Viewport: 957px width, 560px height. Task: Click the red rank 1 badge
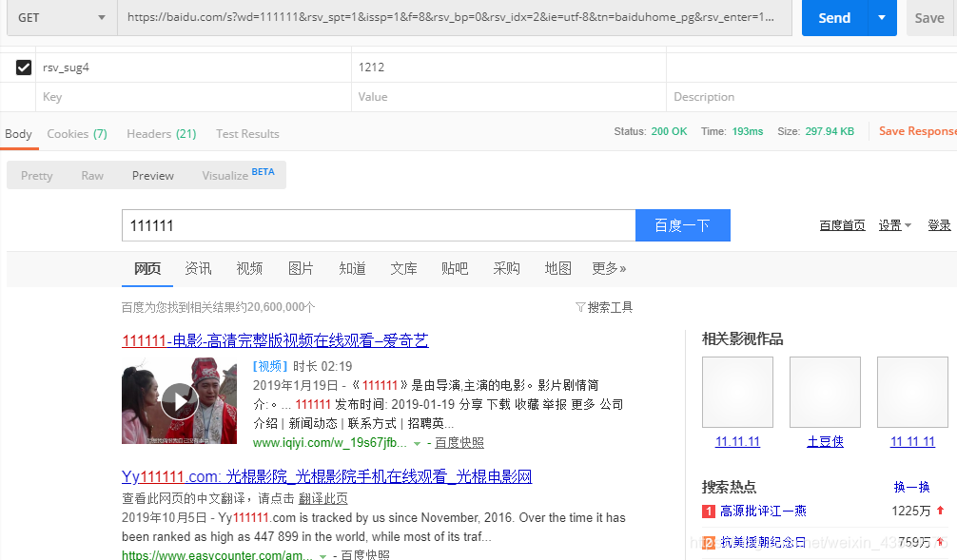click(709, 512)
